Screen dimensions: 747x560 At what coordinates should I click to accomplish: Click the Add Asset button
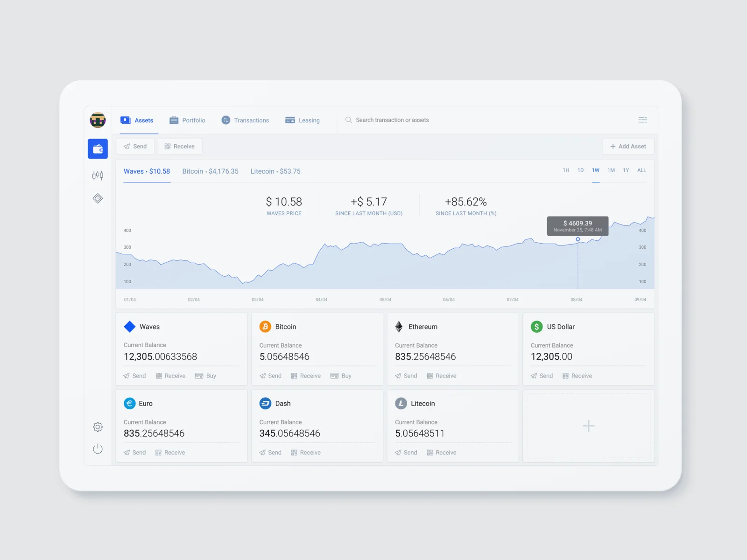pyautogui.click(x=628, y=147)
